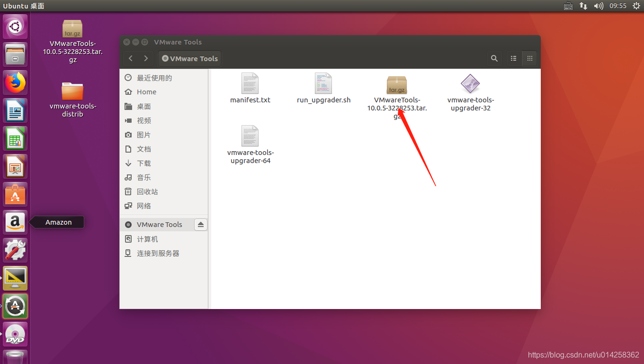
Task: Open Music (音乐) in sidebar
Action: point(164,177)
